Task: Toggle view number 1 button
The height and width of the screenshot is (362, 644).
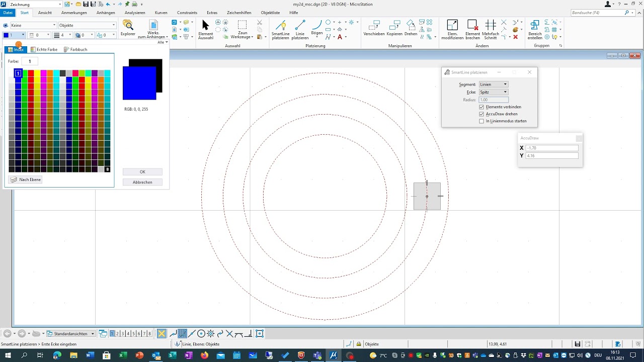Action: [112, 333]
